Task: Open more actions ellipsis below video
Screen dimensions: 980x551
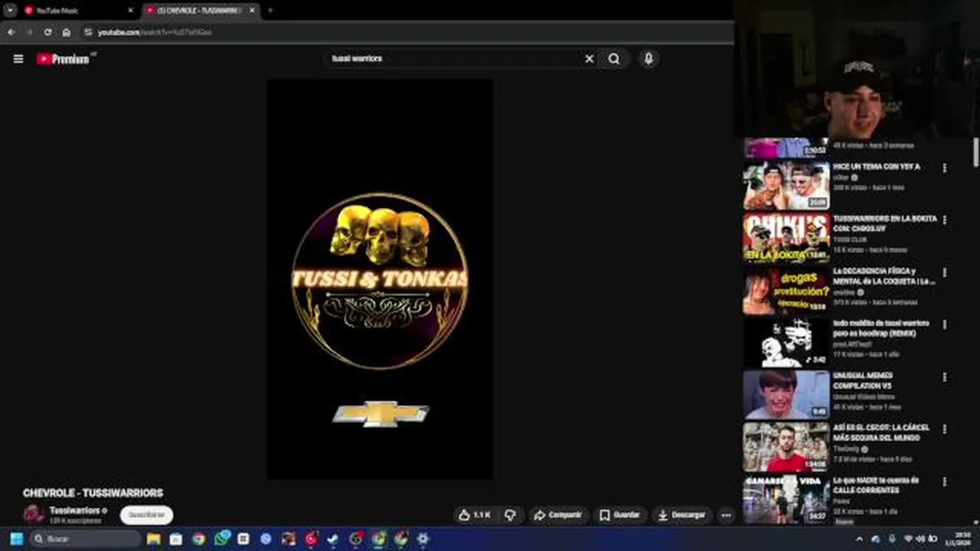Action: [726, 515]
